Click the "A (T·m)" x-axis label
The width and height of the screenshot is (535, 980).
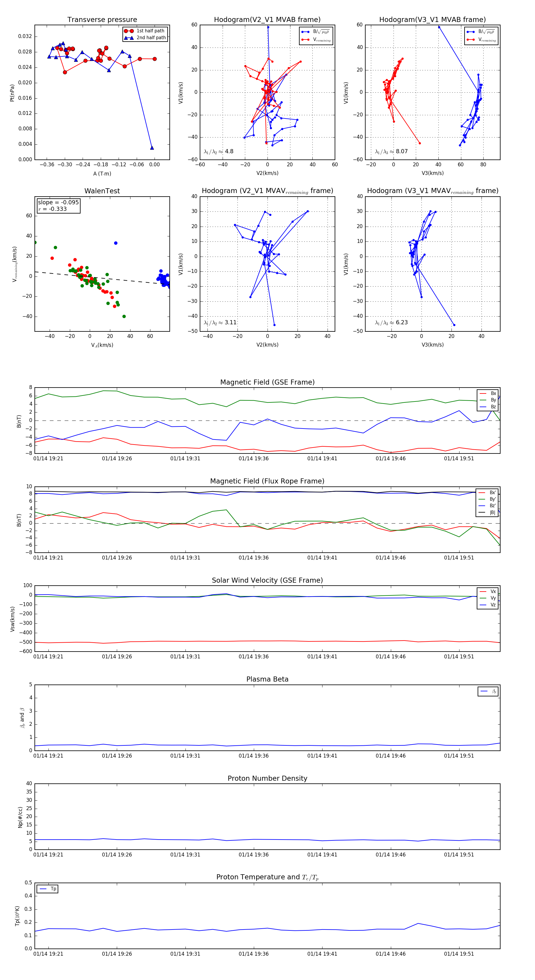pyautogui.click(x=102, y=173)
